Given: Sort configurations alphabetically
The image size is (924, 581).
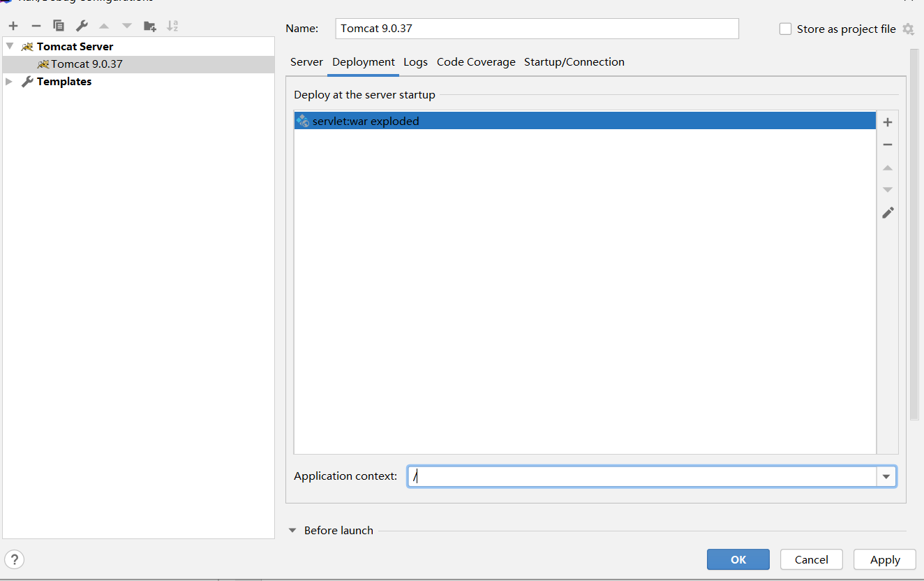Looking at the screenshot, I should tap(172, 26).
